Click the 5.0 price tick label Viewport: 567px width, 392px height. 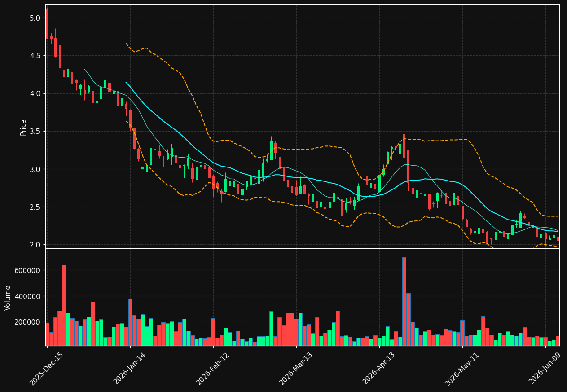click(x=35, y=18)
